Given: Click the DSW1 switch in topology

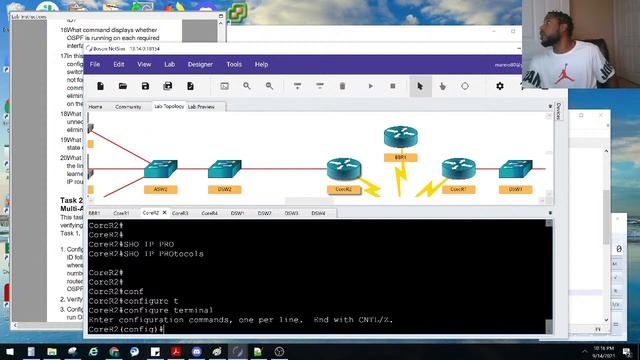Looking at the screenshot, I should click(x=516, y=169).
